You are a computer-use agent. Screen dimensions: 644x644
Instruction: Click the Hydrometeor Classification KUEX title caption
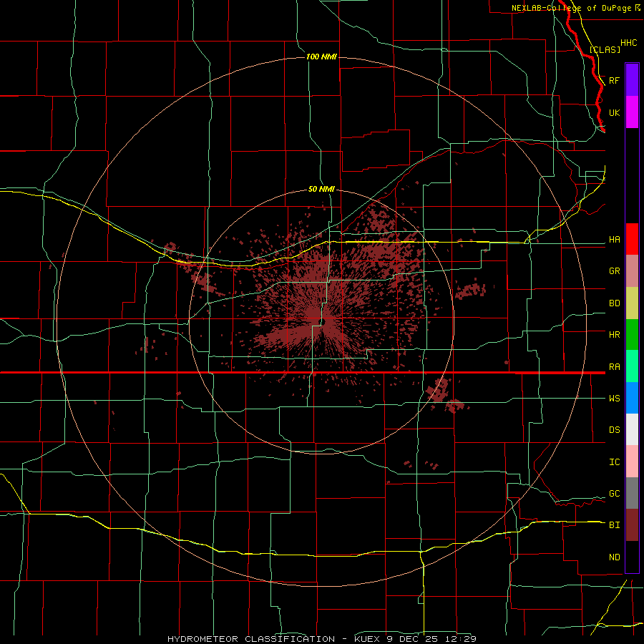322,639
